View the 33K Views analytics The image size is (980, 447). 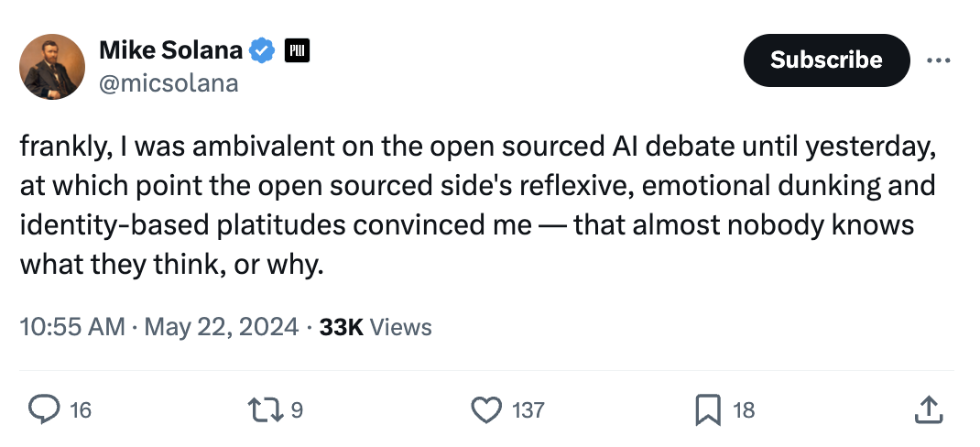coord(376,327)
